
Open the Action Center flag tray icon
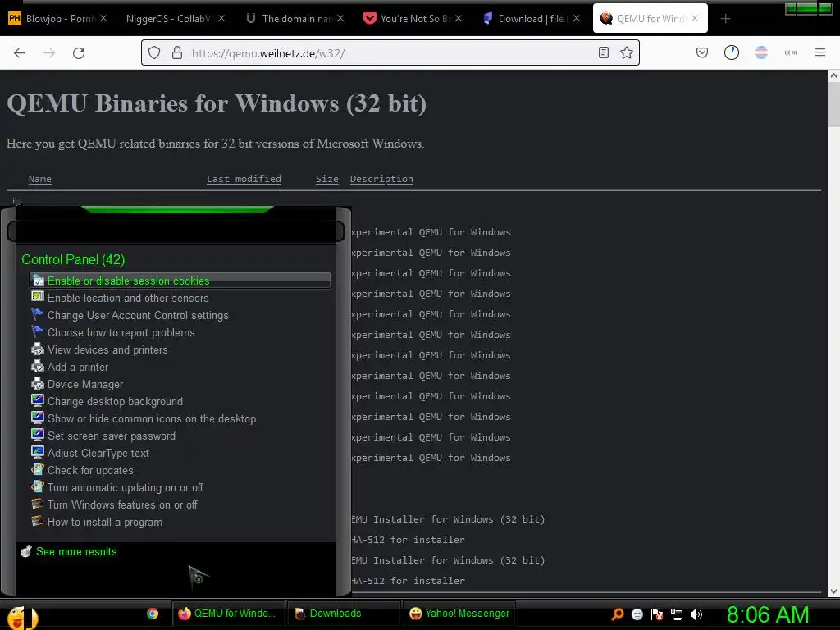click(657, 614)
